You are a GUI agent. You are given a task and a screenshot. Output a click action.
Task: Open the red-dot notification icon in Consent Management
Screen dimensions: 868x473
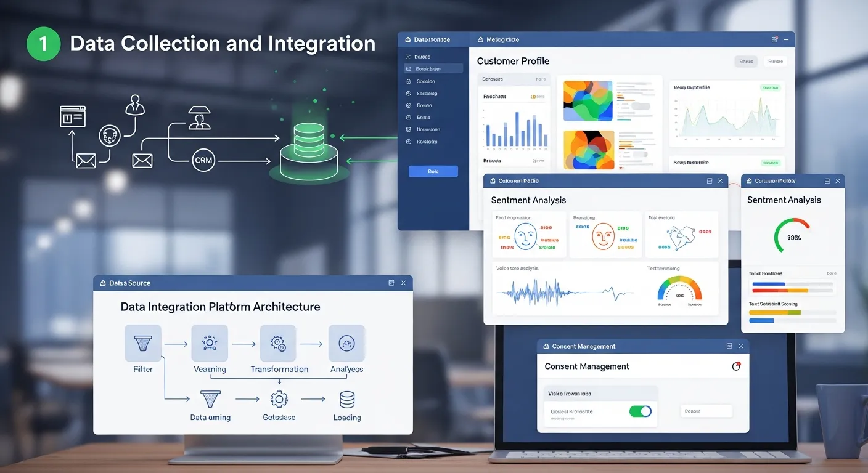[735, 366]
